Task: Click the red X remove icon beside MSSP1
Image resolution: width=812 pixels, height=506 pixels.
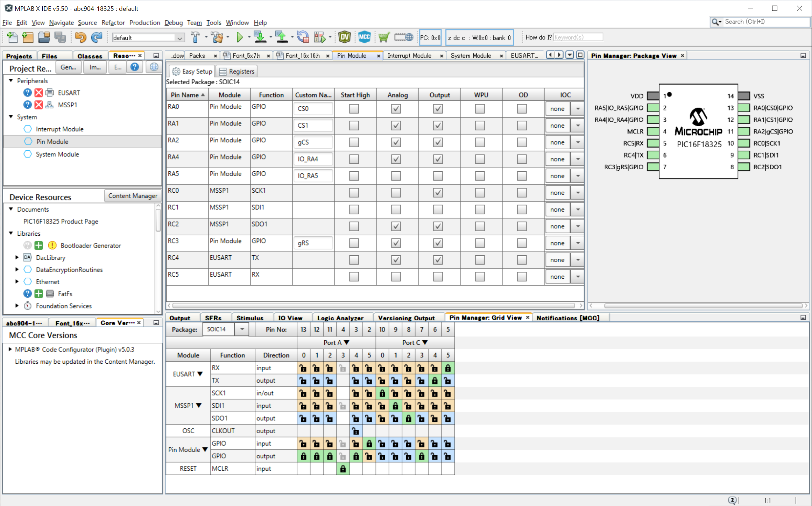Action: coord(38,105)
